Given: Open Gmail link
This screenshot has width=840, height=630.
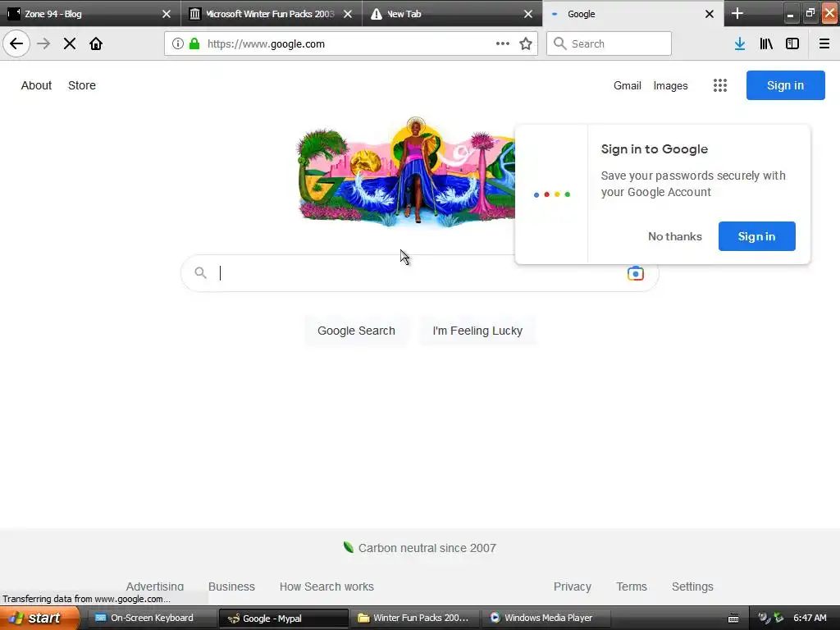Looking at the screenshot, I should [x=628, y=85].
